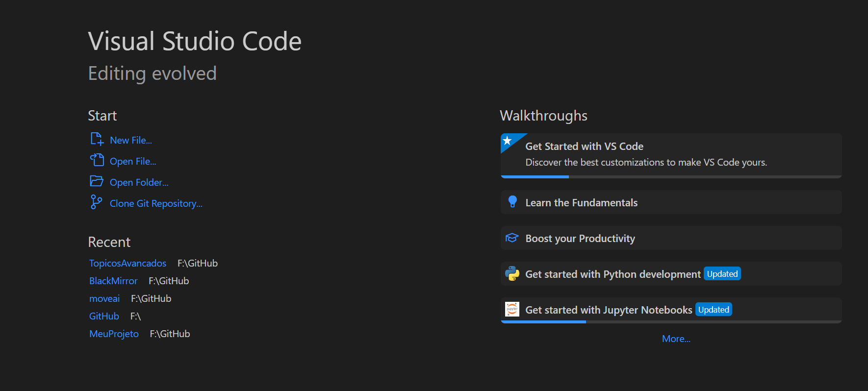Click progress bar under Jupyter Notebooks card
The height and width of the screenshot is (391, 868).
(671, 322)
